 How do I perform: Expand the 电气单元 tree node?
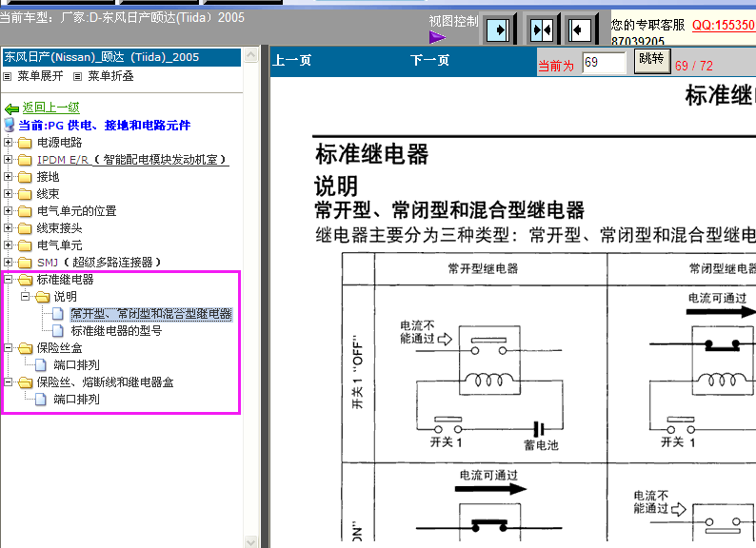(8, 245)
